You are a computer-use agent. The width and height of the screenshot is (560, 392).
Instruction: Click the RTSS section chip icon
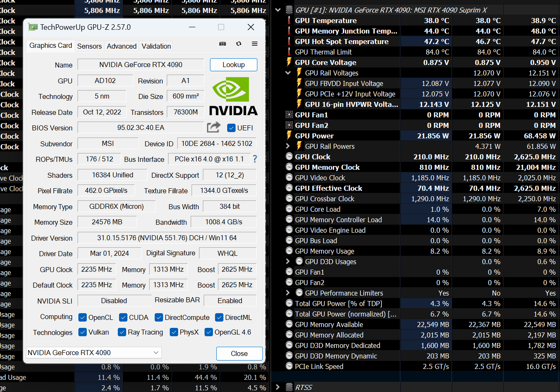[x=289, y=387]
